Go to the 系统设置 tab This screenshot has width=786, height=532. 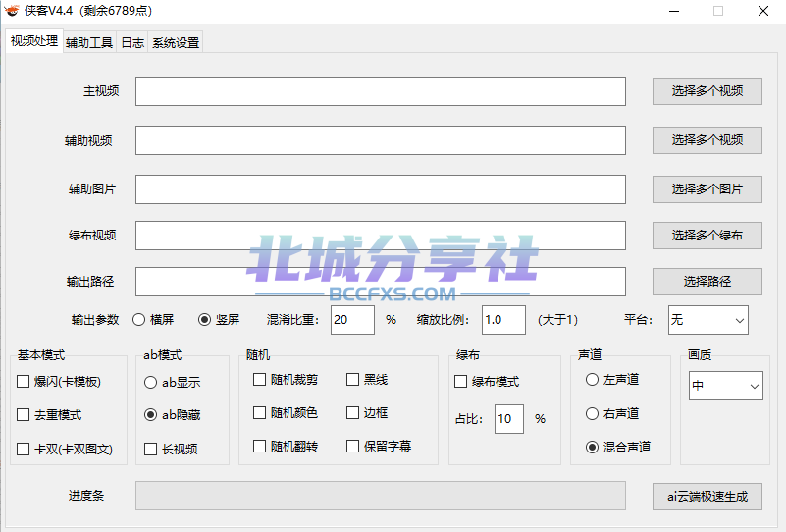pos(176,42)
